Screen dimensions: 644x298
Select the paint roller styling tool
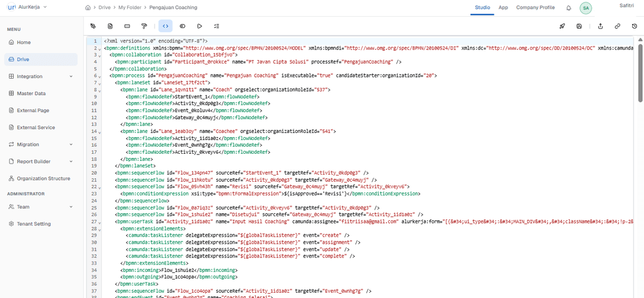(144, 26)
